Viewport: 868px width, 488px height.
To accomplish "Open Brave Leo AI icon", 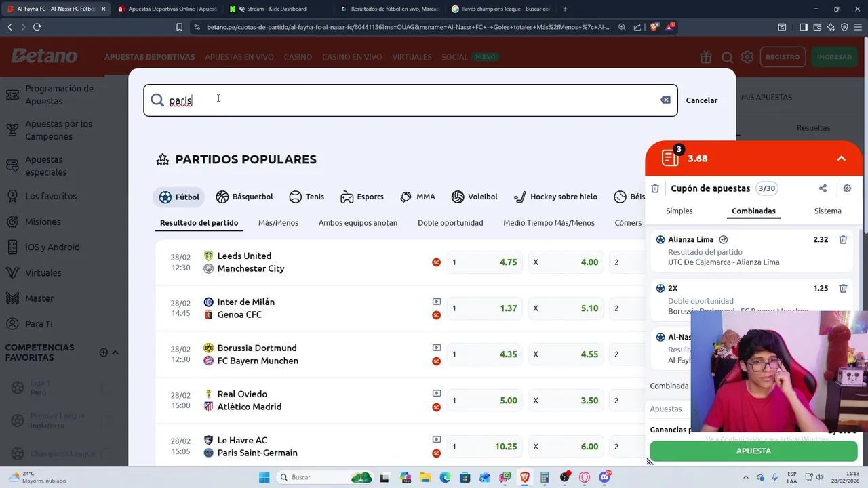I will click(x=830, y=27).
